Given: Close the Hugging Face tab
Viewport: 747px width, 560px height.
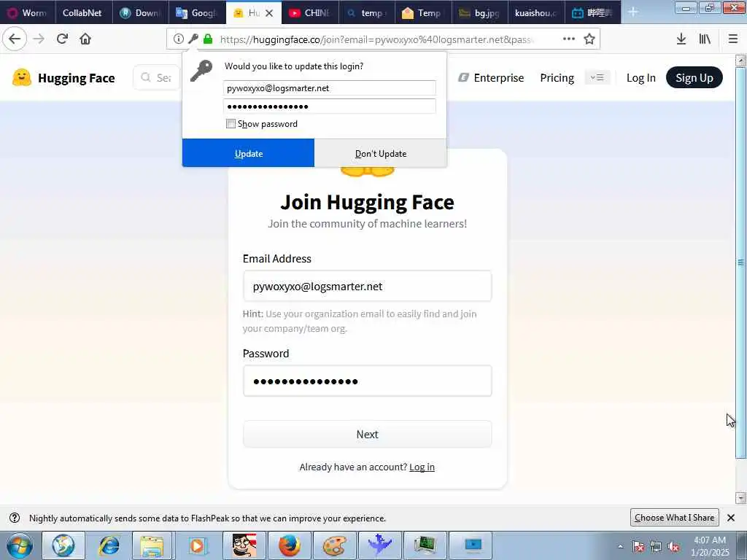Looking at the screenshot, I should click(269, 13).
